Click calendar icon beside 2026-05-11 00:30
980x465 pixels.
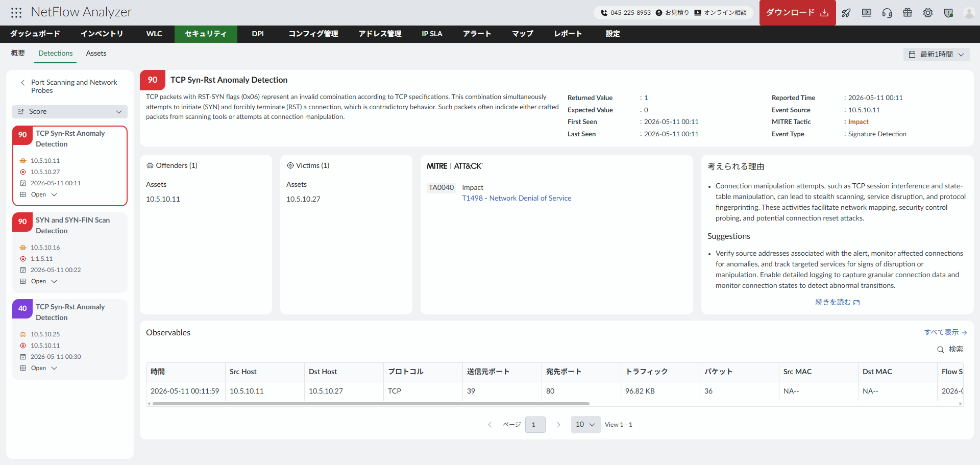(23, 357)
